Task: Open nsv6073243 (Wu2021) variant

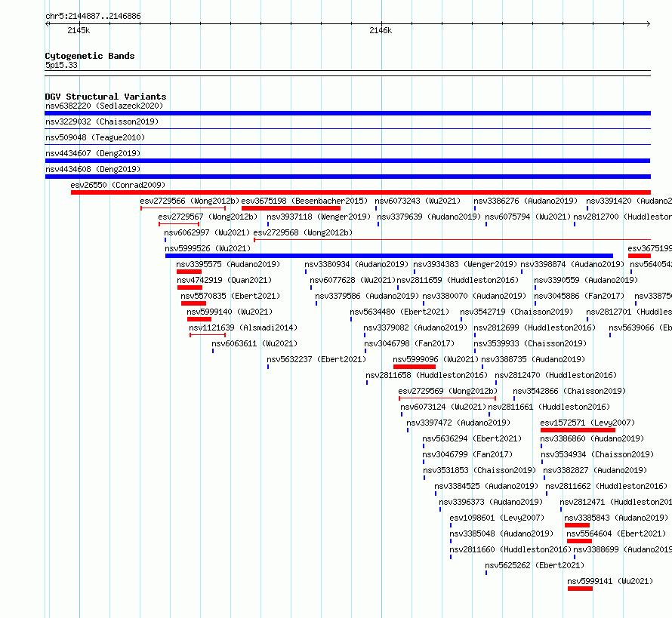Action: coord(418,201)
